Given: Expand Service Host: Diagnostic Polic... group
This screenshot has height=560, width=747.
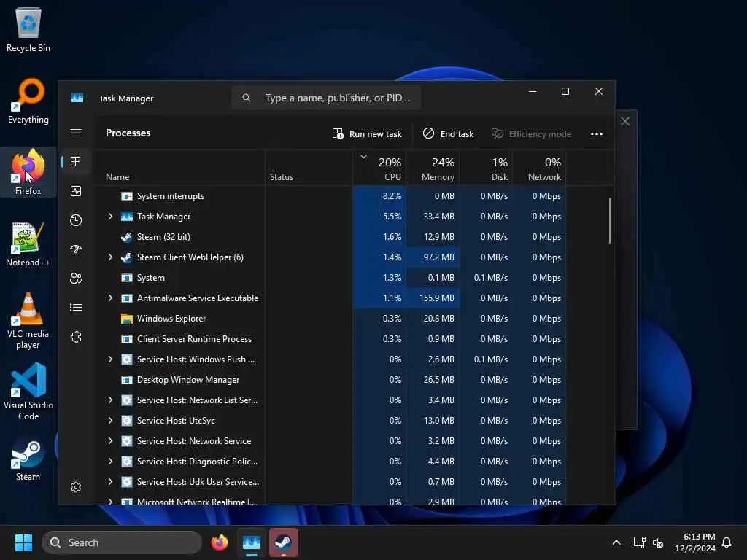Looking at the screenshot, I should pyautogui.click(x=111, y=462).
